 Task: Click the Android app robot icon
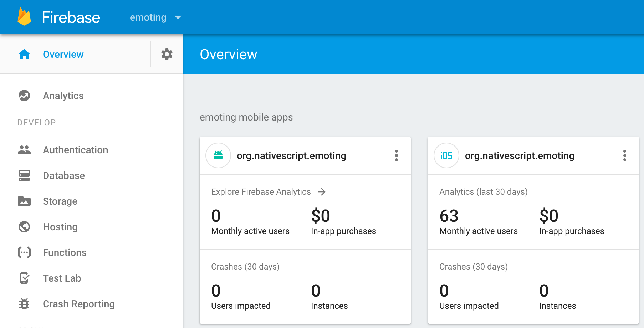click(218, 155)
